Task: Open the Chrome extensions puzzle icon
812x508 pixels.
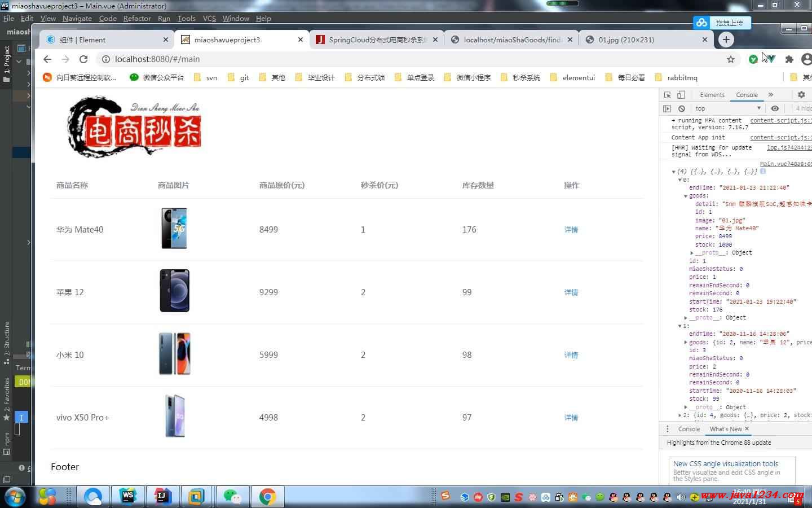Action: pyautogui.click(x=789, y=59)
